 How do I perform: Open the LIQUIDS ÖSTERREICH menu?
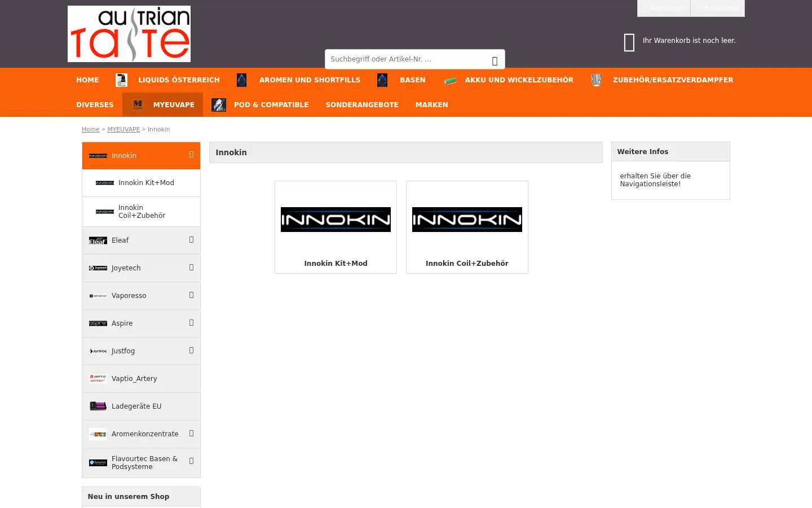pos(167,80)
